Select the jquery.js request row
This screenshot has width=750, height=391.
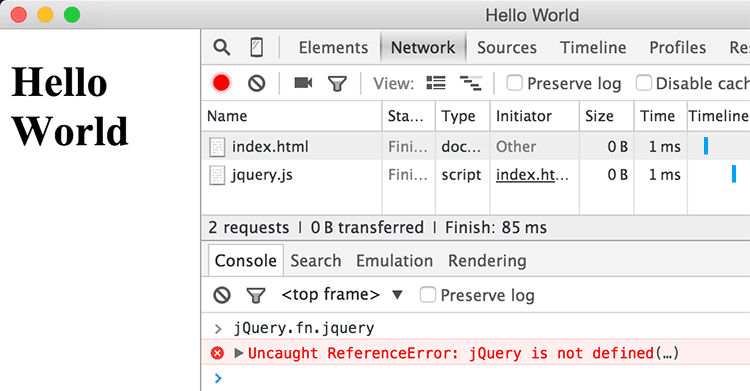click(476, 174)
